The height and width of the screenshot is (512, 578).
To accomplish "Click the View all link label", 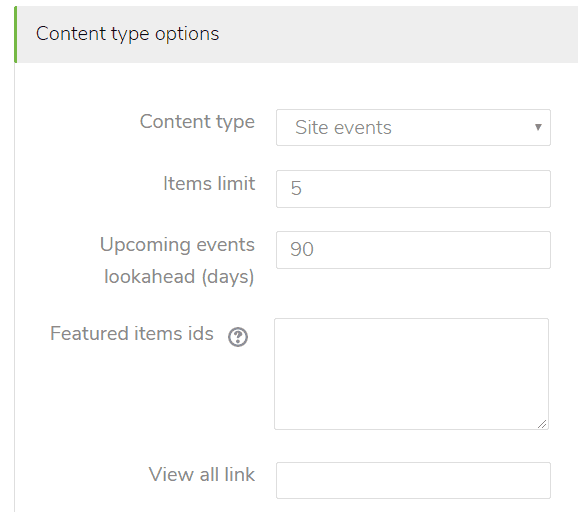I will click(202, 474).
